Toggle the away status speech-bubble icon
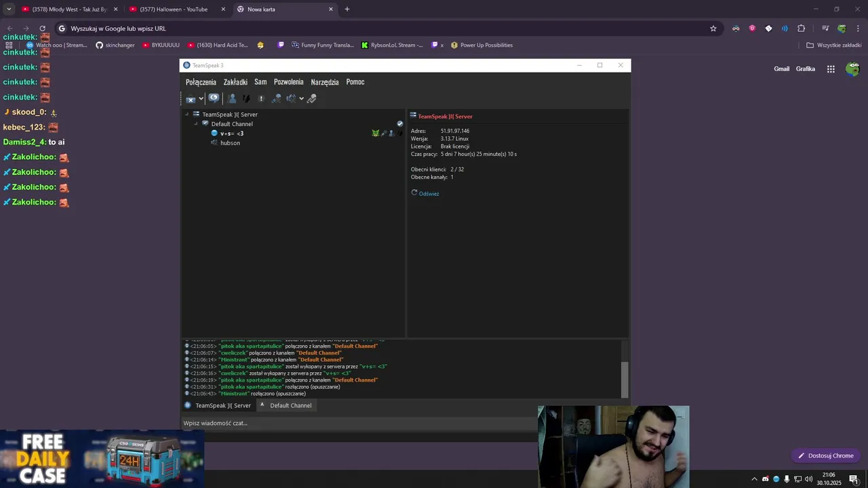 coord(214,98)
